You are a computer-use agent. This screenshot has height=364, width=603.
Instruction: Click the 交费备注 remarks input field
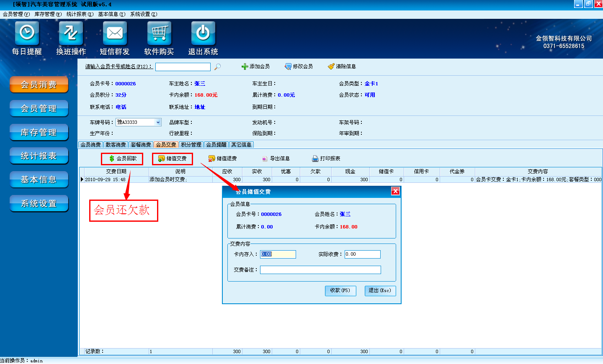tap(320, 270)
